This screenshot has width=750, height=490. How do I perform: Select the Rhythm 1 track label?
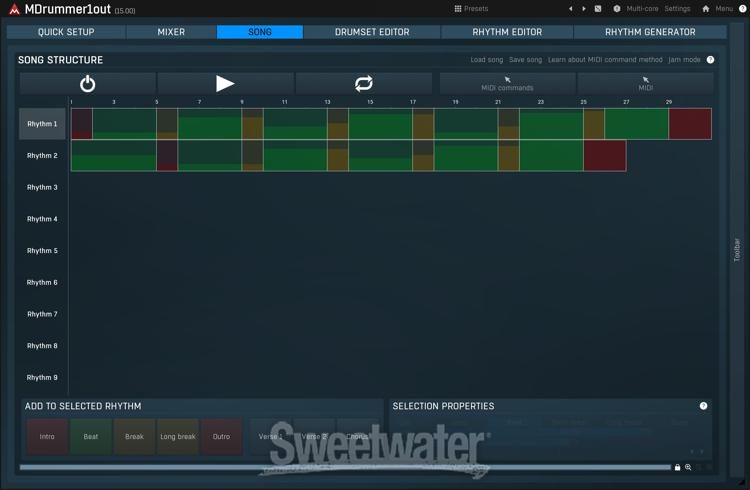click(42, 124)
